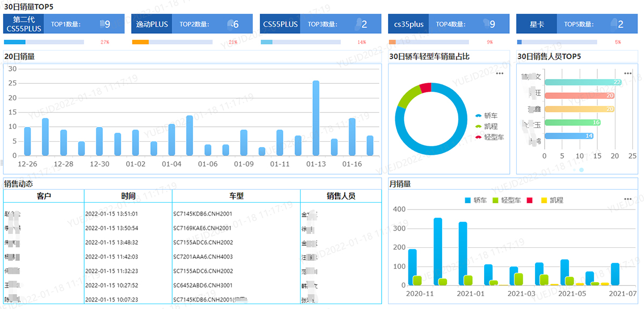
Task: Toggle the unlabeled red legend item in 月销量
Action: pyautogui.click(x=529, y=200)
